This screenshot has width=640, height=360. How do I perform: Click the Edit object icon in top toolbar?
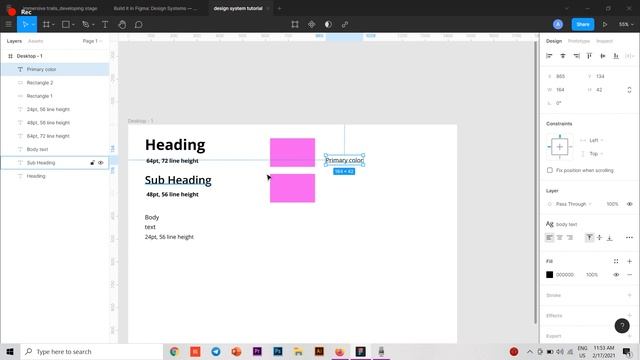pyautogui.click(x=295, y=24)
